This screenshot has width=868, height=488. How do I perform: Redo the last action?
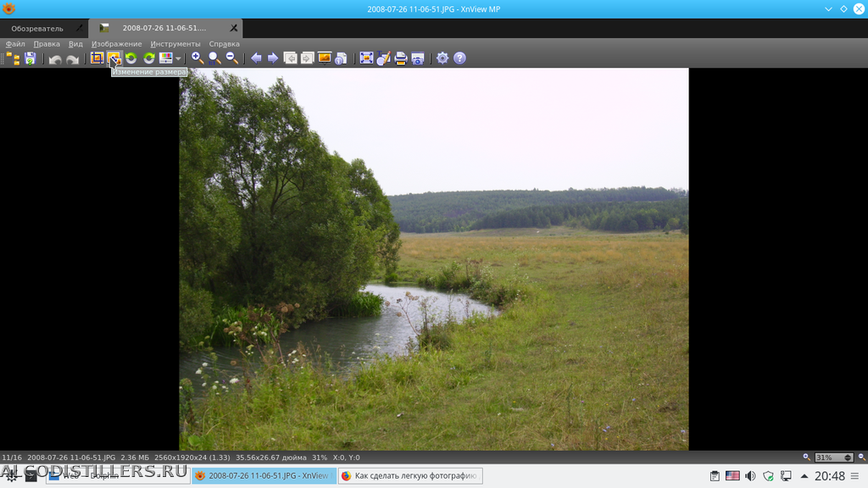[72, 58]
